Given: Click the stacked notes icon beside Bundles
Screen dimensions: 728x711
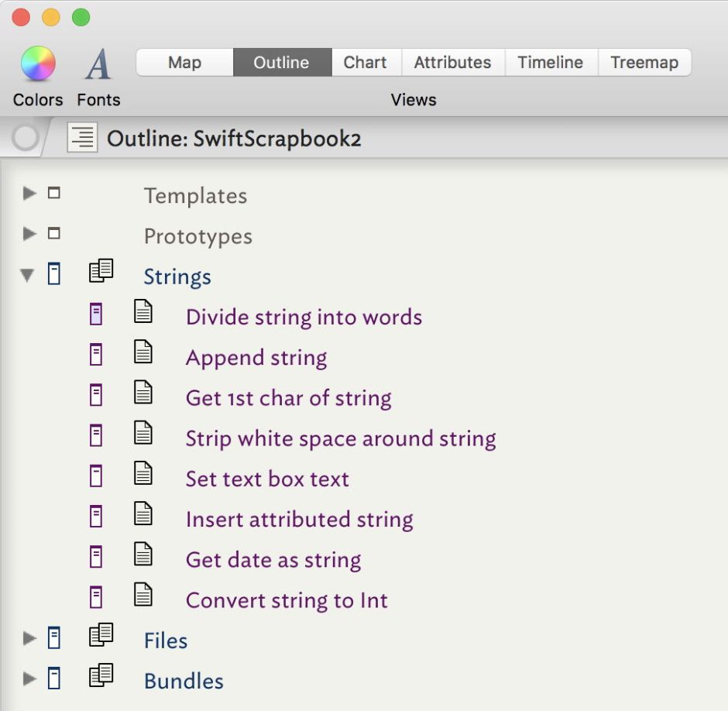Looking at the screenshot, I should tap(101, 676).
